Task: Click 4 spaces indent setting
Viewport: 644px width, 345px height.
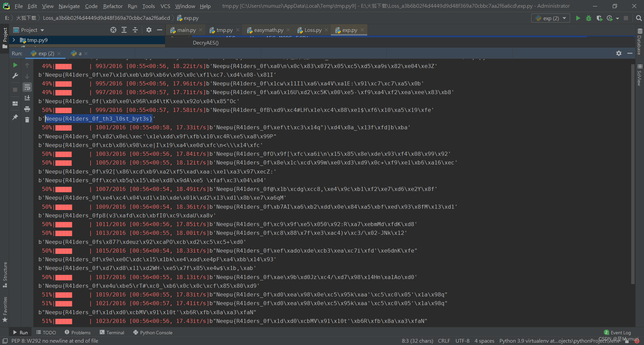Action: coord(484,341)
